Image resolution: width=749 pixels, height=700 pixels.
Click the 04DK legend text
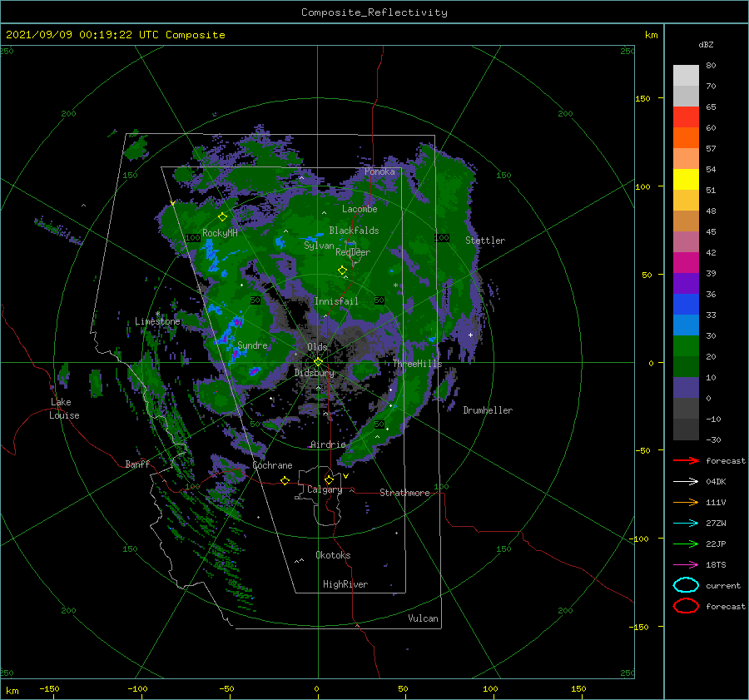point(716,481)
